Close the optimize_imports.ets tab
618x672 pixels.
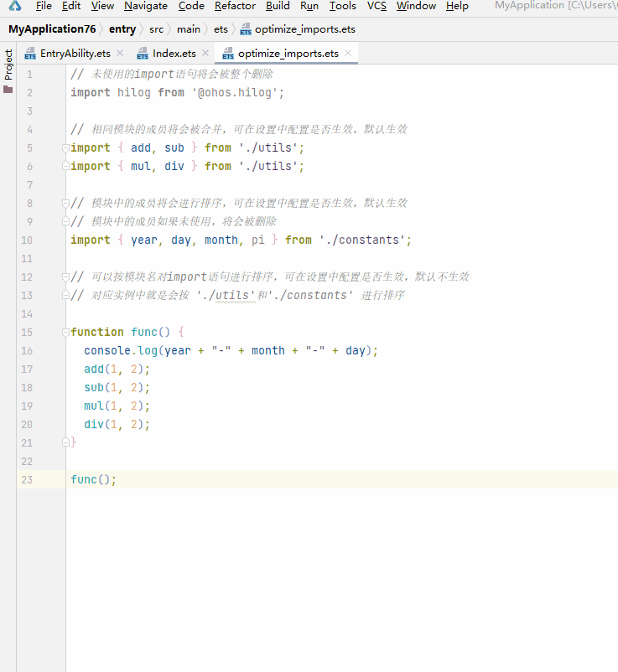(x=348, y=53)
